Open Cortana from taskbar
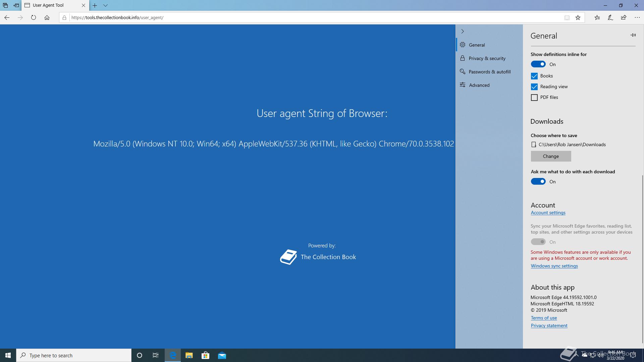 [140, 355]
